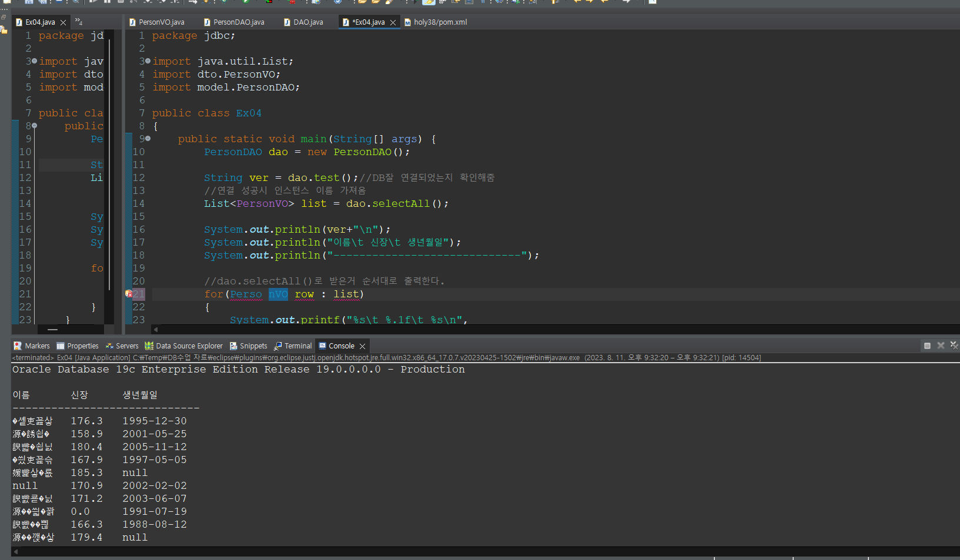Click the code editor horizontal scroll left arrow
The image size is (960, 560).
(155, 330)
